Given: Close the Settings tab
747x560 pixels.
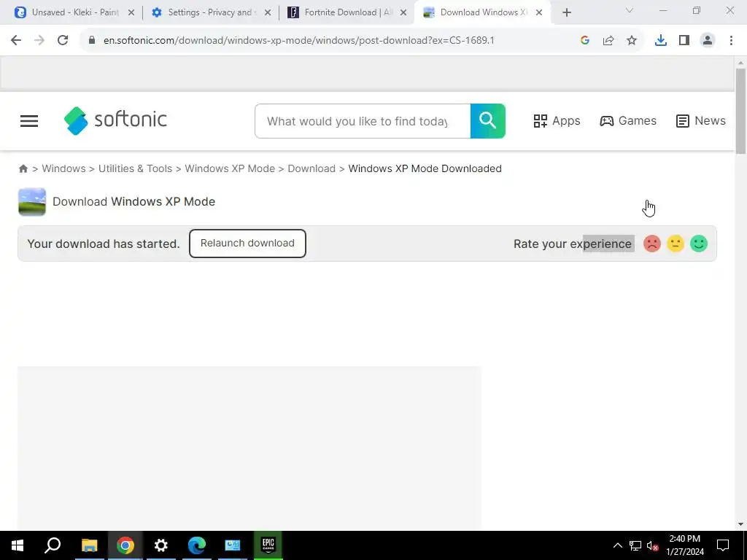Looking at the screenshot, I should coord(268,13).
